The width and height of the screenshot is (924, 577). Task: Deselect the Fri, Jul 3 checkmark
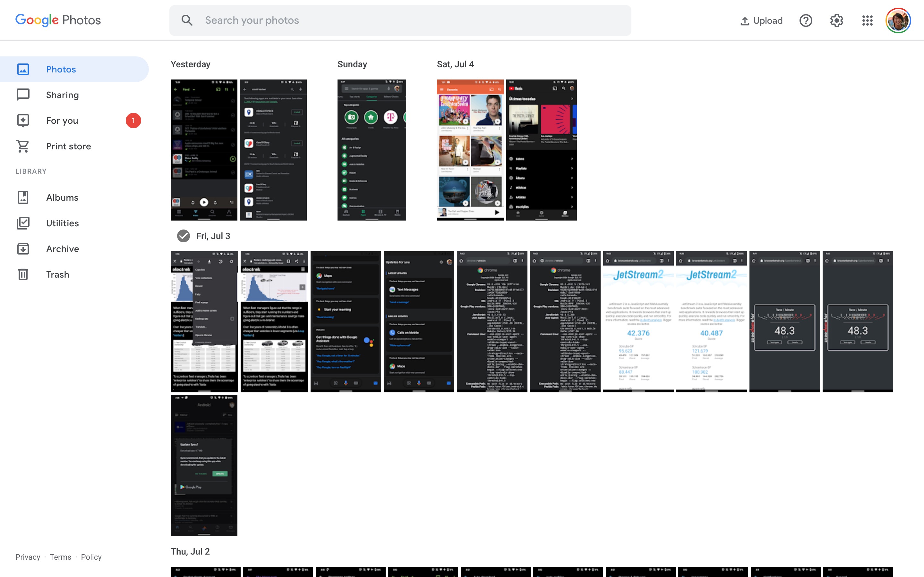(183, 236)
